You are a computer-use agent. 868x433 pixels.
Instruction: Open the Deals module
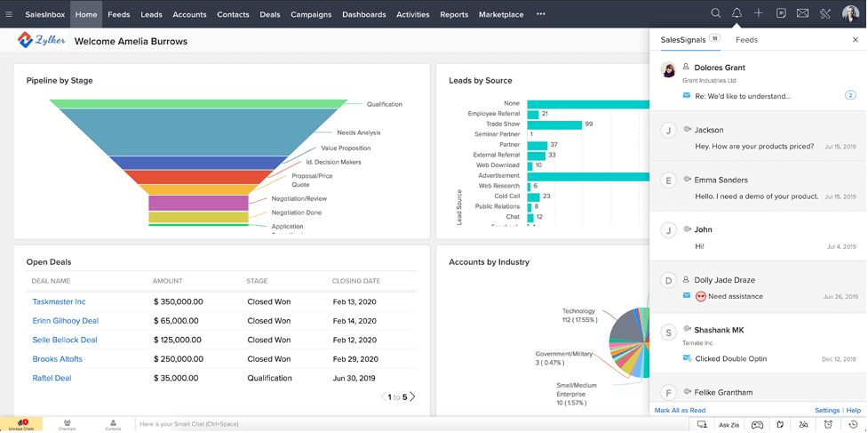coord(269,14)
